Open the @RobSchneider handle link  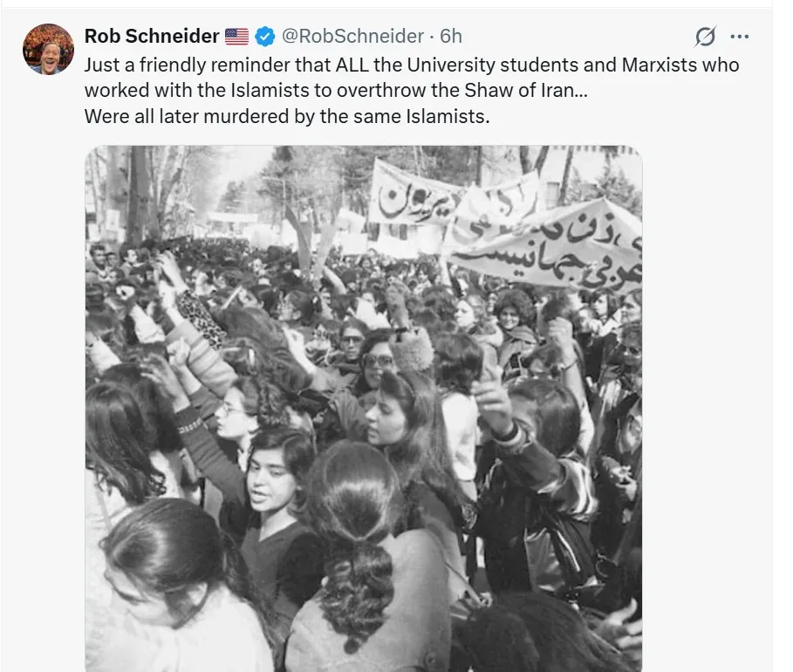click(x=354, y=37)
